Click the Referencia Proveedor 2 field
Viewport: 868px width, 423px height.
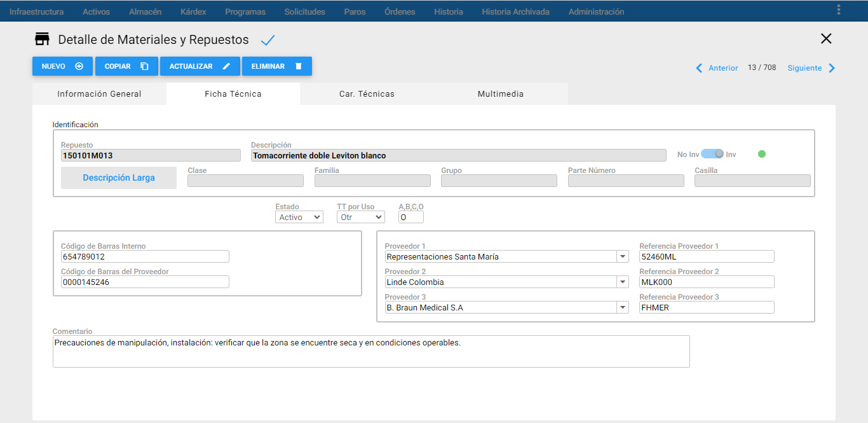click(707, 282)
